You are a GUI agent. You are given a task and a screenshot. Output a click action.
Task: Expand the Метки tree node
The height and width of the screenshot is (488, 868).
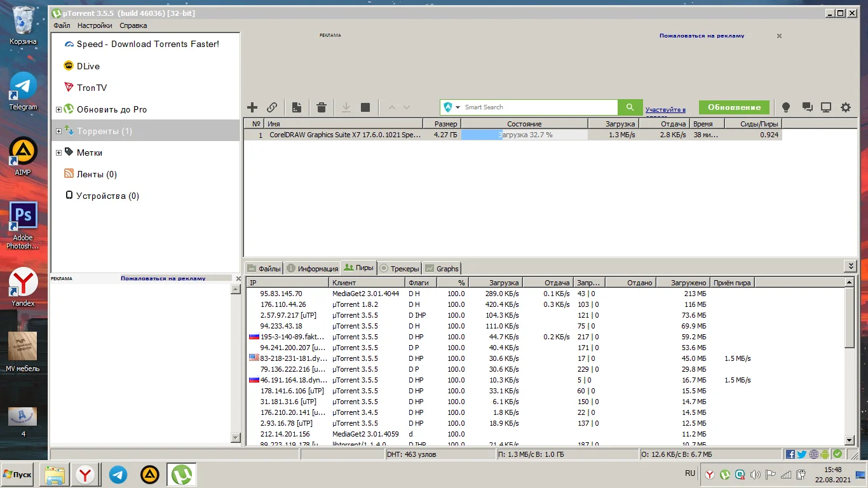59,152
